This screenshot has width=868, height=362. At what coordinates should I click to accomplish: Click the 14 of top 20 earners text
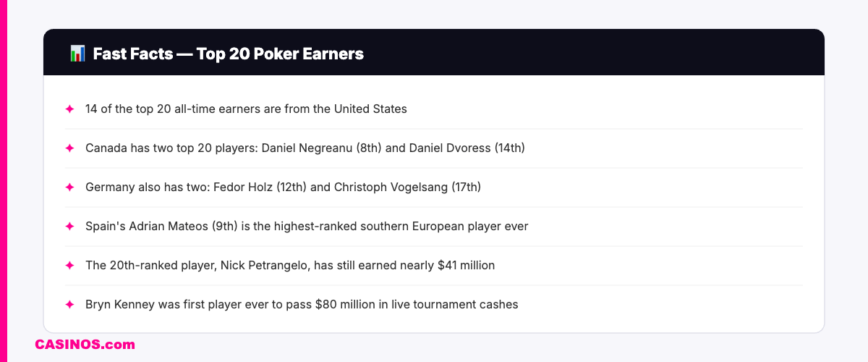pyautogui.click(x=246, y=109)
